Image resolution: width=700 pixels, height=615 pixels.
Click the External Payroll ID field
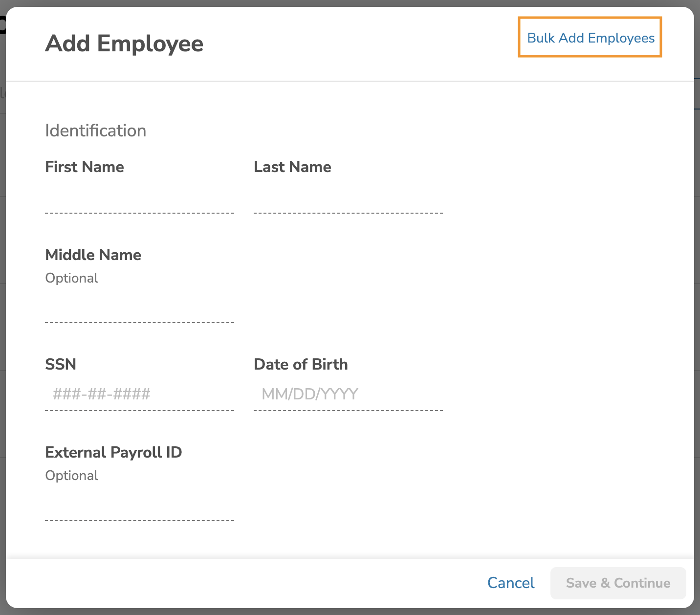139,513
